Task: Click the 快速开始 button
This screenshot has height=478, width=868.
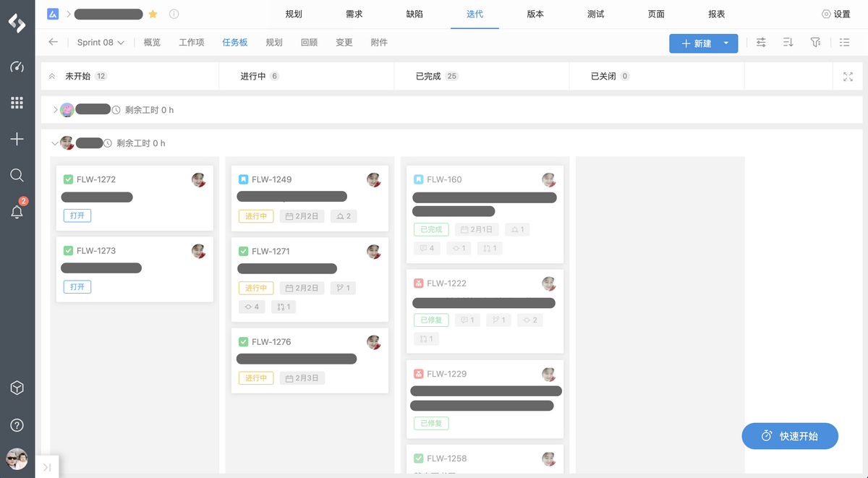Action: pos(790,436)
